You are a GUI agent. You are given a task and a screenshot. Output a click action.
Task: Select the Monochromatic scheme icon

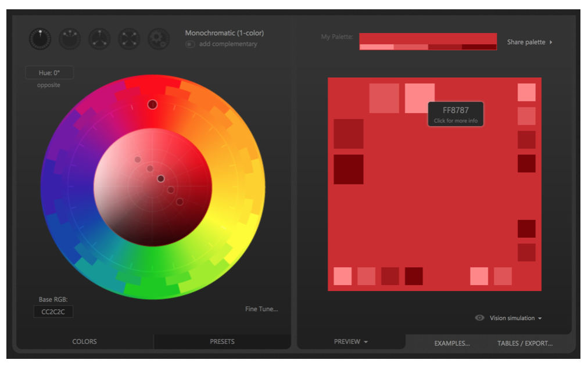40,38
